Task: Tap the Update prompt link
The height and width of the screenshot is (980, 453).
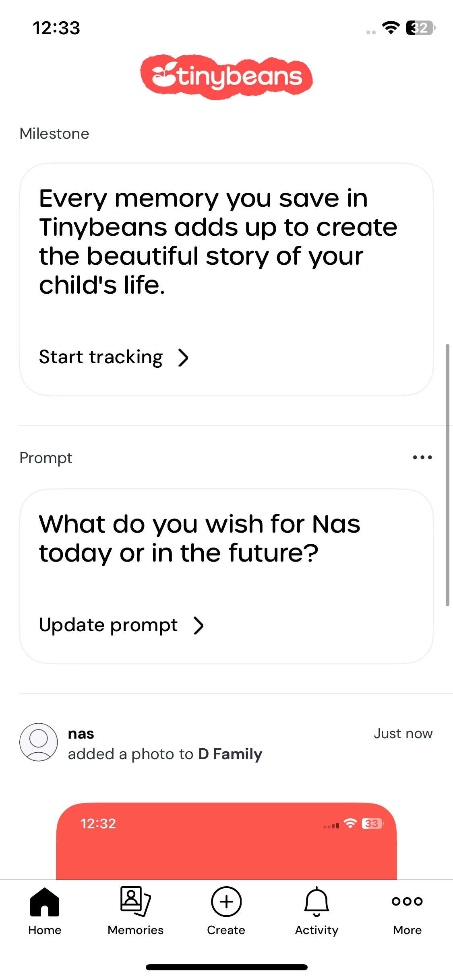Action: (x=108, y=626)
